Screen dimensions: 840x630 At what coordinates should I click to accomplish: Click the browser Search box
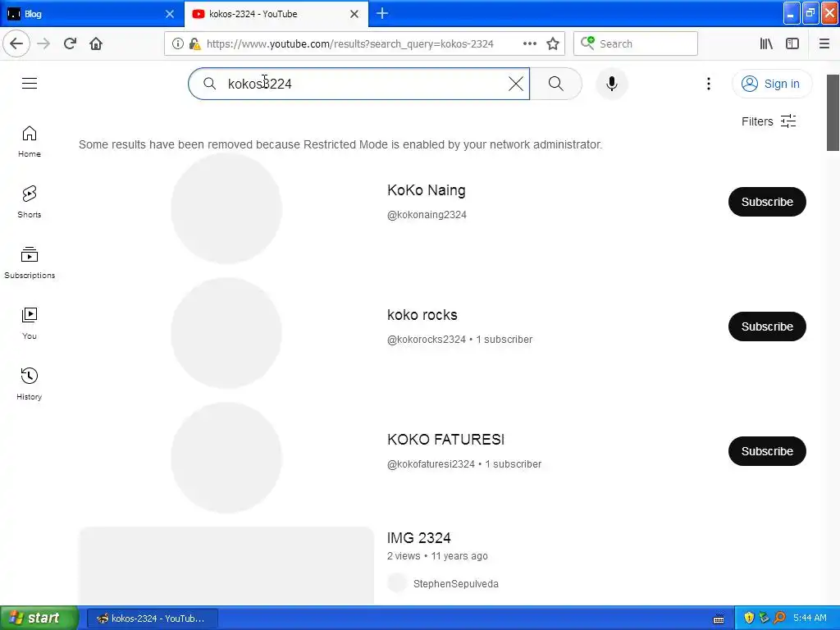pos(636,43)
